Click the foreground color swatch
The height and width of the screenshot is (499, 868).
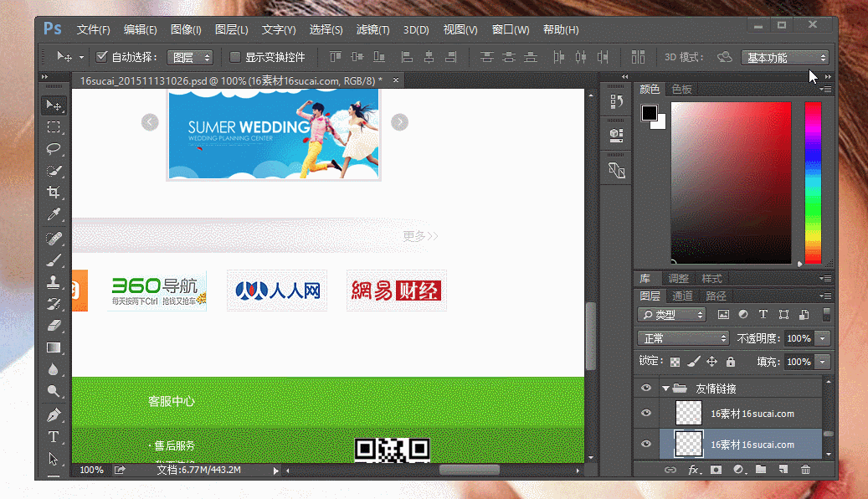coord(650,113)
